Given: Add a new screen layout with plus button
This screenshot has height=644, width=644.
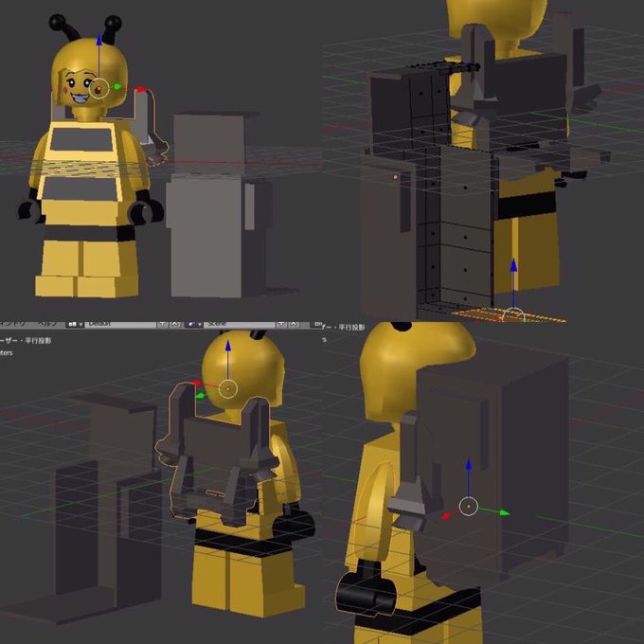Looking at the screenshot, I should click(x=162, y=324).
